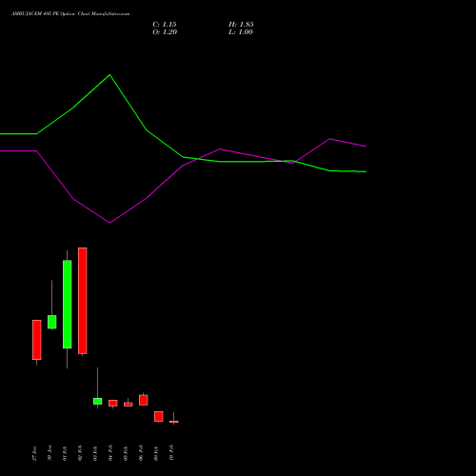Select the 10 Feb date label

pos(171,453)
